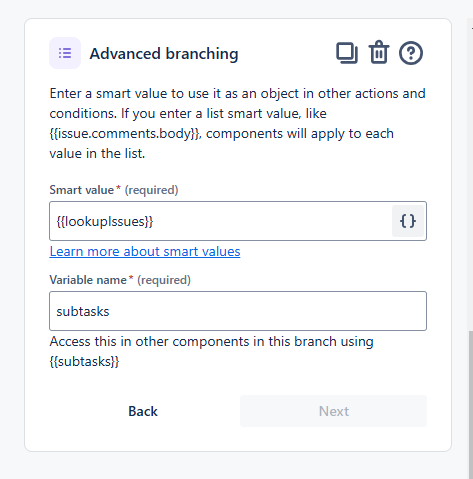This screenshot has width=473, height=479.
Task: Click the {{issue.comments.body}} example text
Action: click(125, 134)
